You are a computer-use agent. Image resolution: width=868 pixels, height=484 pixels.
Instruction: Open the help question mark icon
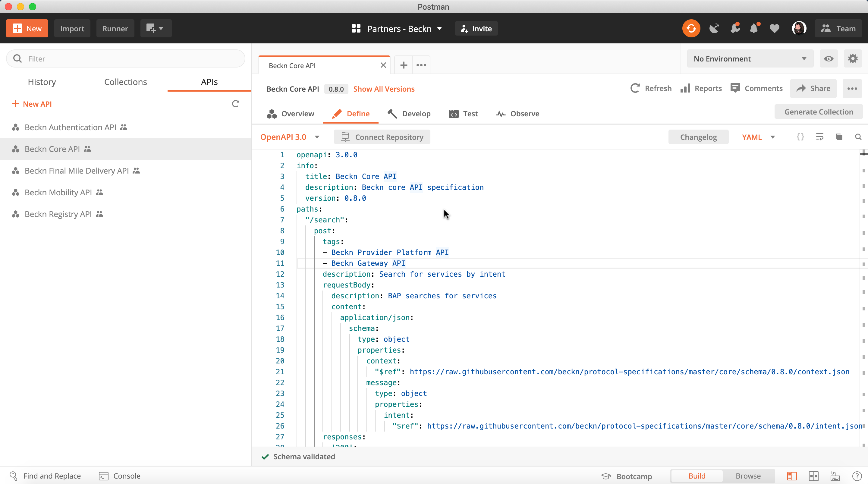pyautogui.click(x=857, y=476)
